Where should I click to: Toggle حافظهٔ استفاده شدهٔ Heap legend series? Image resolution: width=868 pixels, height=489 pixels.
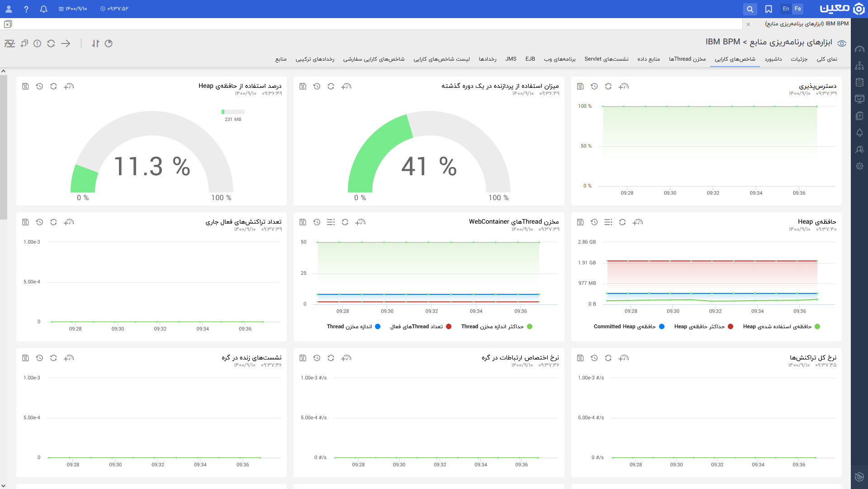point(782,326)
